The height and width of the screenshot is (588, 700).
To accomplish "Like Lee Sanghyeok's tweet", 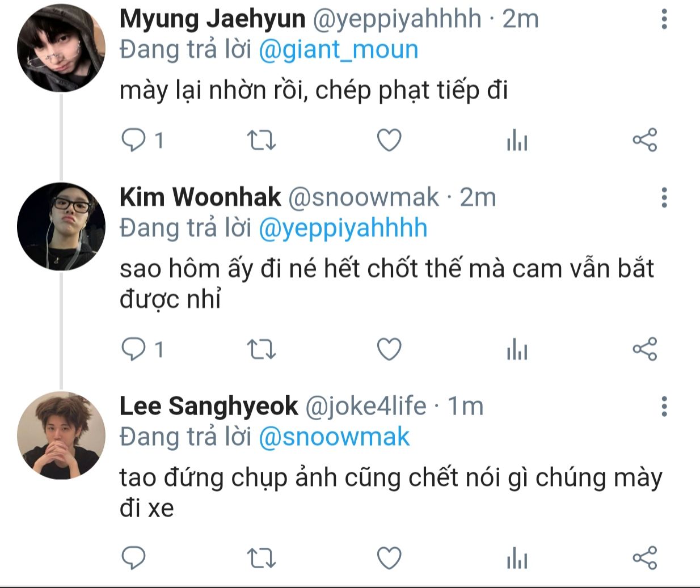I will [x=390, y=558].
